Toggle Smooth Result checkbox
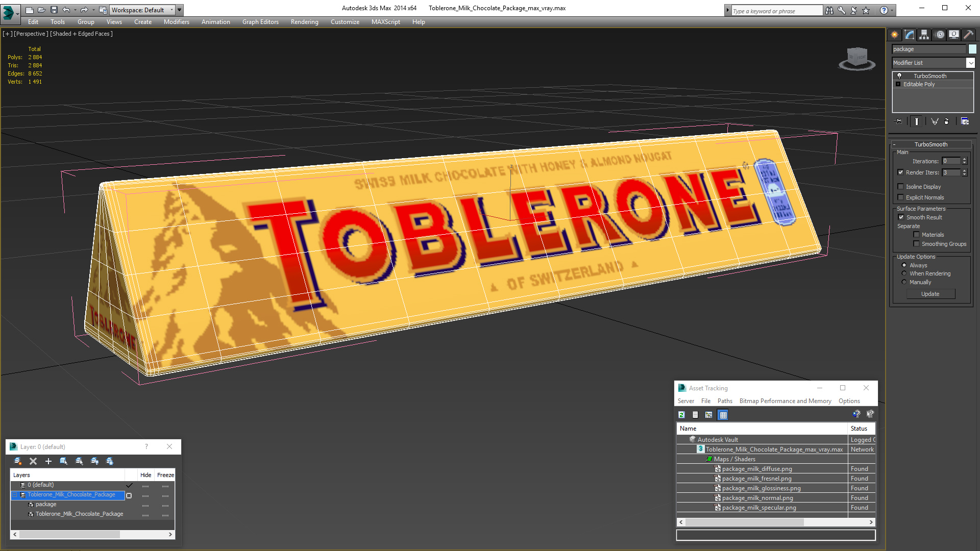Viewport: 980px width, 551px height. tap(901, 217)
